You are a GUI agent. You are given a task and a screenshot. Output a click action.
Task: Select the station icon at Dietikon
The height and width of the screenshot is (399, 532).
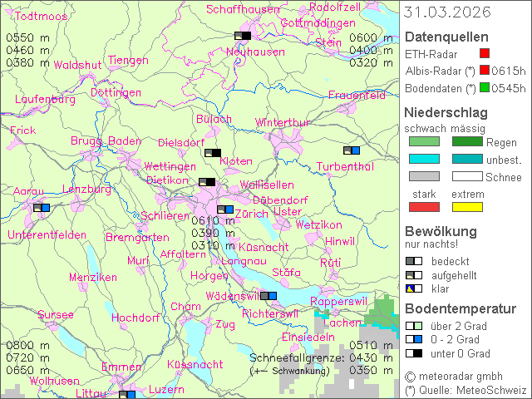tap(207, 182)
